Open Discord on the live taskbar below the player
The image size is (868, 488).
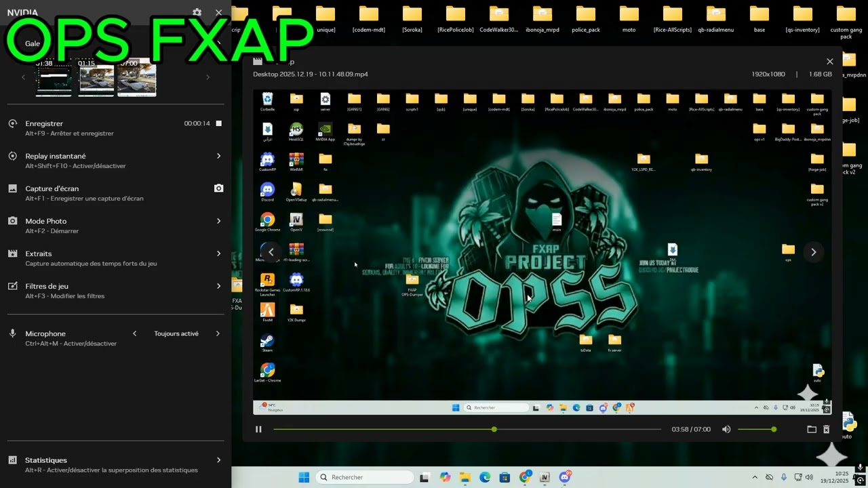(x=565, y=477)
